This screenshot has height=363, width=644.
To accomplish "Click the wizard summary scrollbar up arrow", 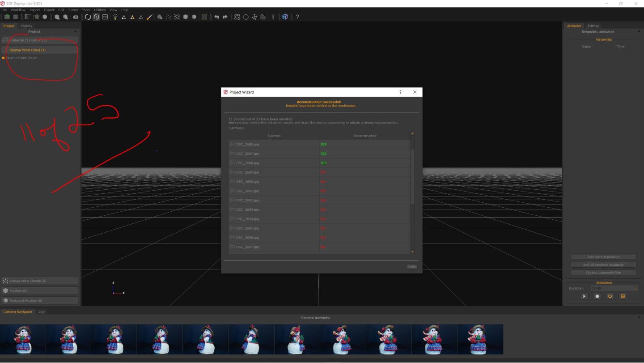I will [412, 133].
